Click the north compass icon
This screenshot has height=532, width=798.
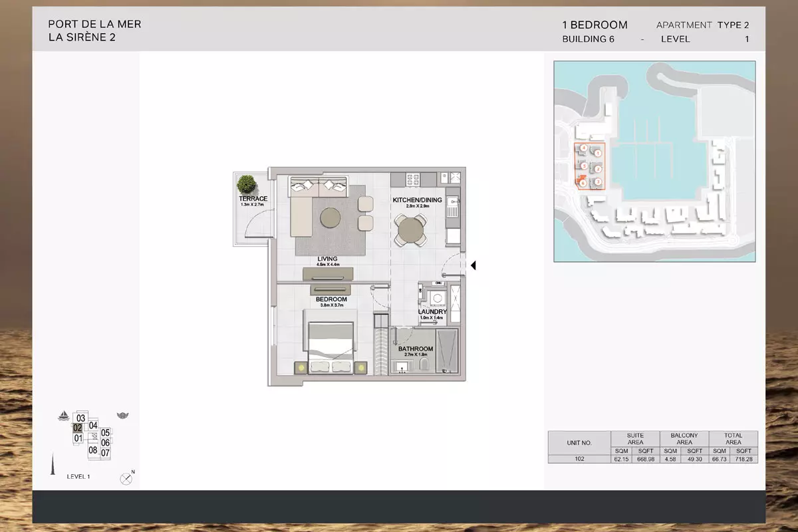pos(126,478)
